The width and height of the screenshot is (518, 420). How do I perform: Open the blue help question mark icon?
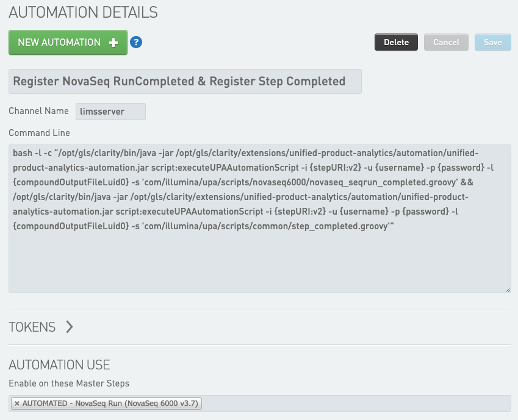coord(136,43)
